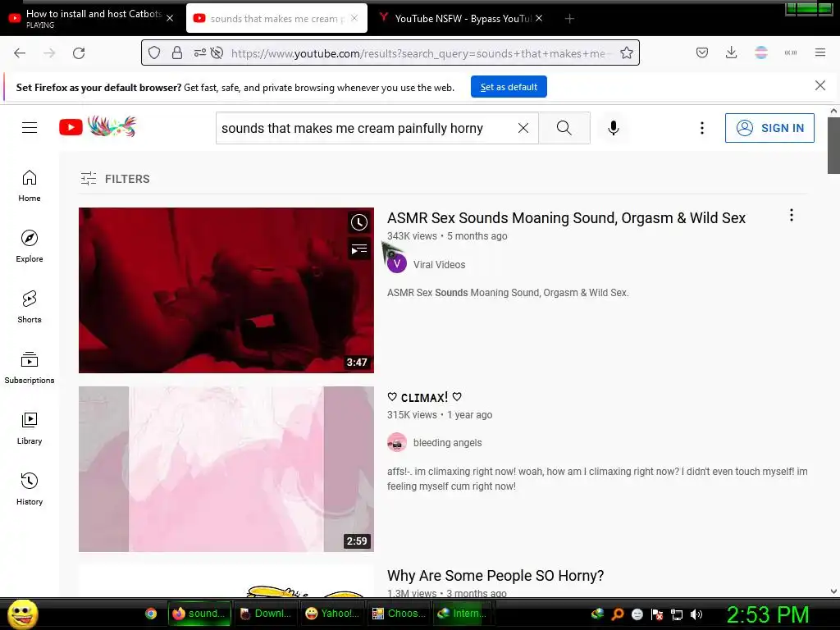The image size is (840, 630).
Task: Close the Catbots tutorial tab
Action: click(x=170, y=18)
